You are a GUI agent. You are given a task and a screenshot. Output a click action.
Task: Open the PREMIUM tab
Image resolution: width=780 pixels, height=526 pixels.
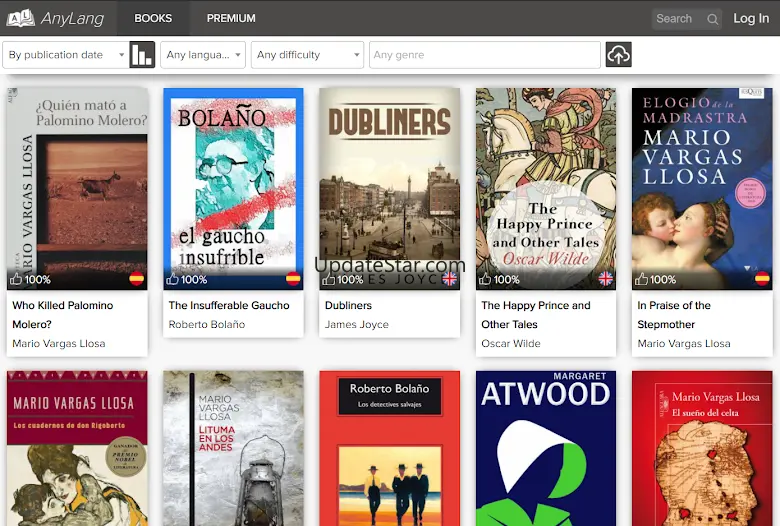click(231, 18)
